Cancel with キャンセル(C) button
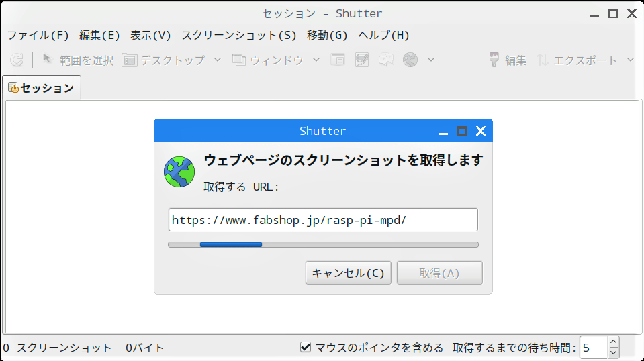 tap(349, 273)
